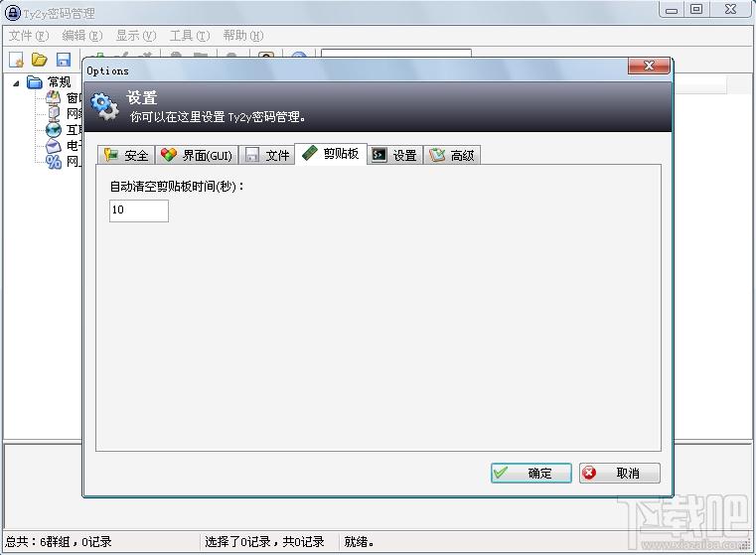Viewport: 756px width, 555px height.
Task: Select the network group icon in tree
Action: pos(54,114)
